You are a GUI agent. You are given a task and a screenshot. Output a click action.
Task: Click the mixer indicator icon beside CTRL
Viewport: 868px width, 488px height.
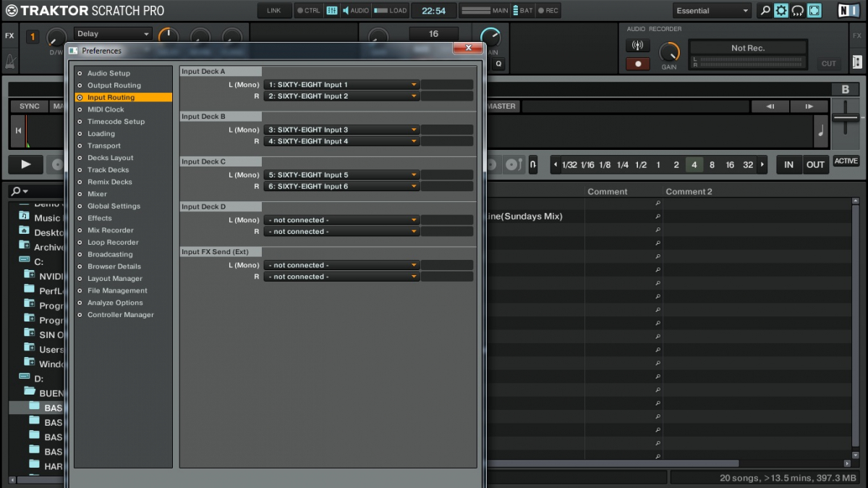(332, 11)
